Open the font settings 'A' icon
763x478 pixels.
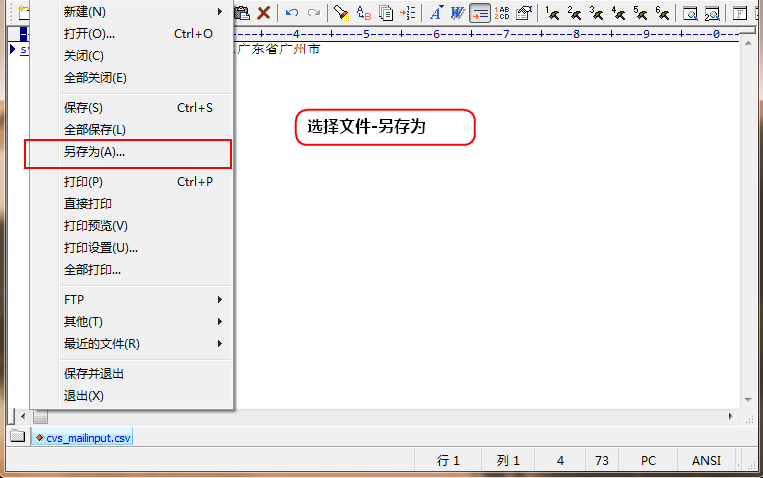(436, 13)
